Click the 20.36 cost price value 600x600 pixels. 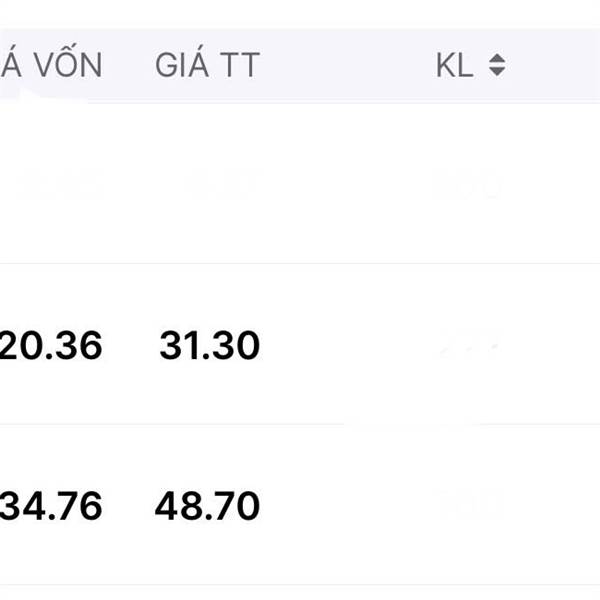tap(51, 346)
